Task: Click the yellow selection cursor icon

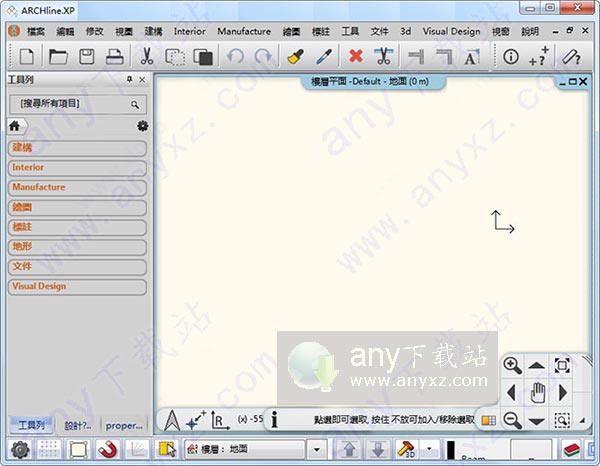Action: 167,449
